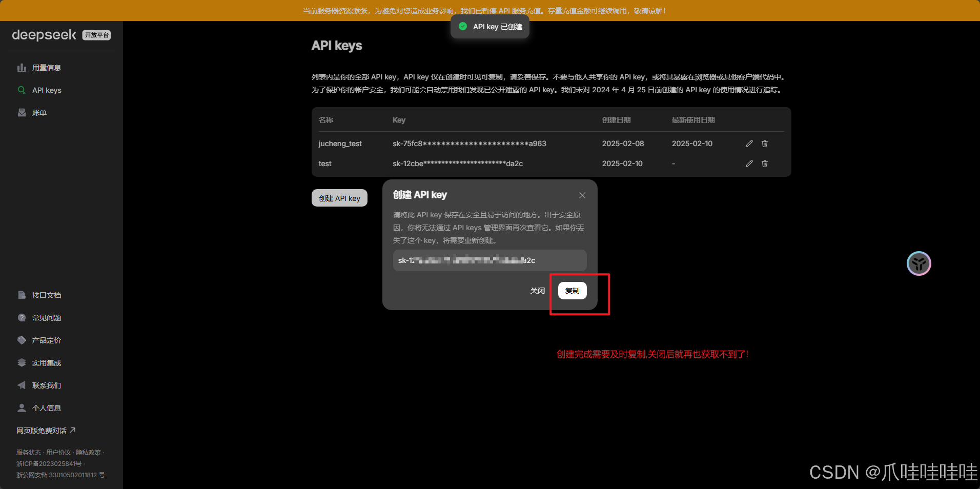Screen dimensions: 980x489
Task: Open 个人信息 in the sidebar
Action: (x=47, y=408)
